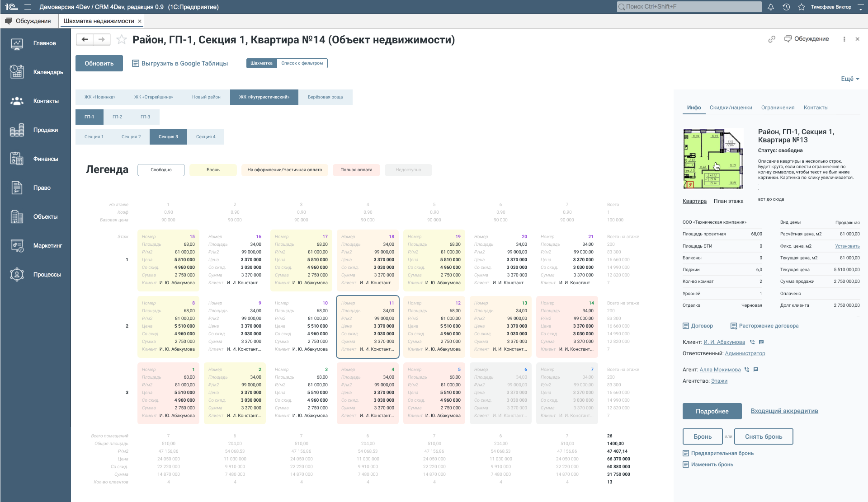The width and height of the screenshot is (868, 502).
Task: Open the Входящий аккредитив link
Action: coord(784,411)
